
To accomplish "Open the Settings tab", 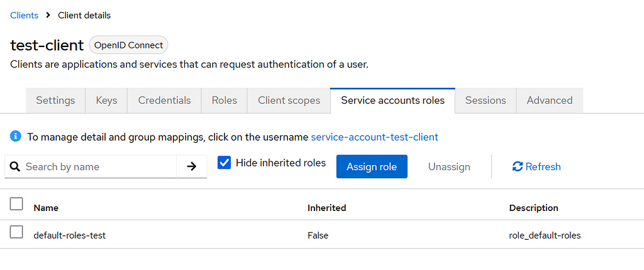I will click(55, 100).
